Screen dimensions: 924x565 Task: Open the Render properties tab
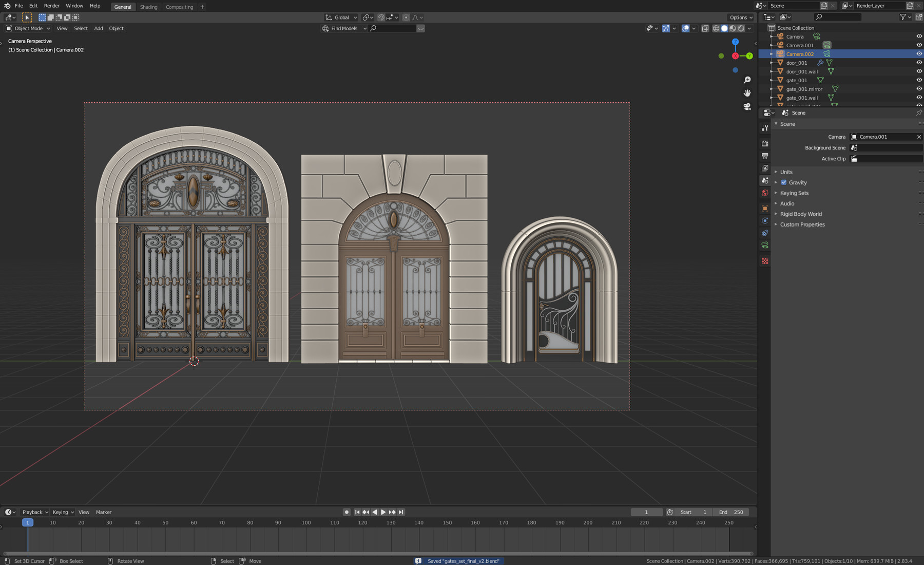(x=765, y=143)
